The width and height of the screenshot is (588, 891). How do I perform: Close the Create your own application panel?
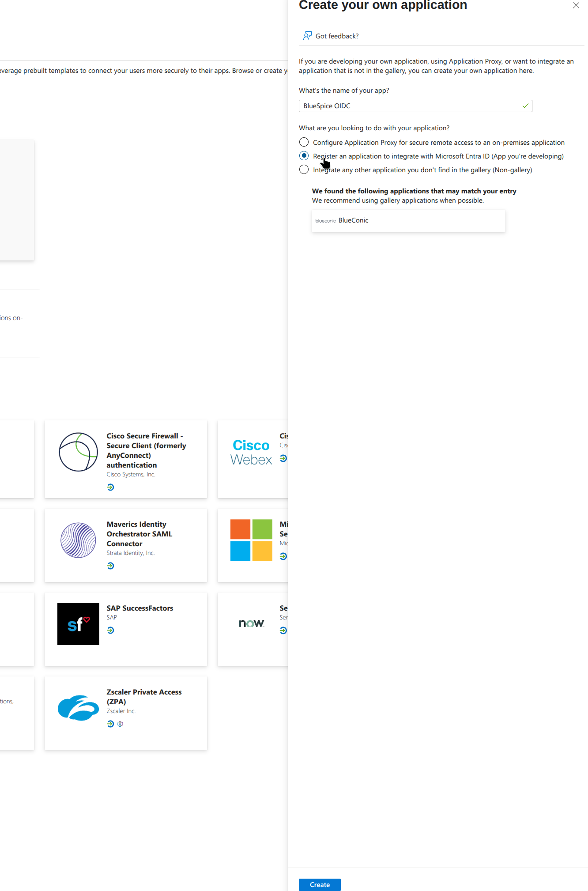coord(576,5)
